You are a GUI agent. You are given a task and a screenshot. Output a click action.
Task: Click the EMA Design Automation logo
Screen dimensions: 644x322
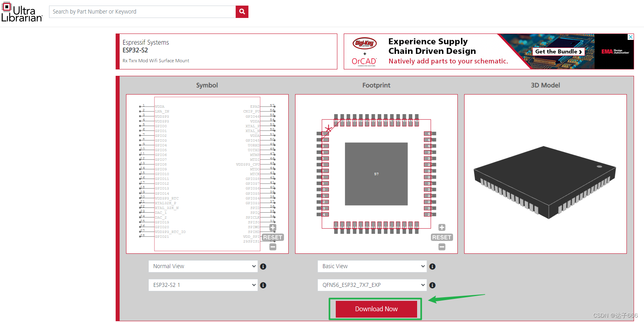[615, 51]
